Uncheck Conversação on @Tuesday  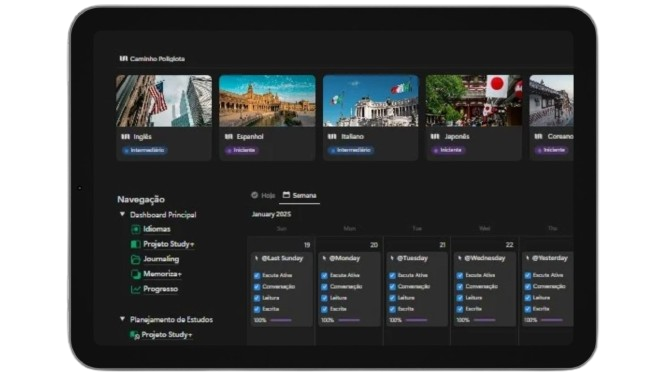click(392, 287)
